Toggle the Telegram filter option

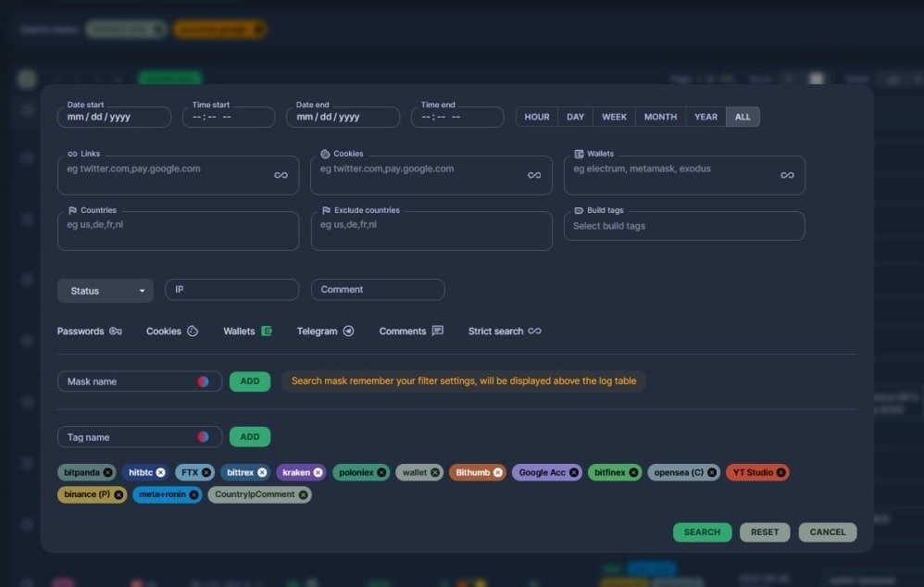(325, 331)
